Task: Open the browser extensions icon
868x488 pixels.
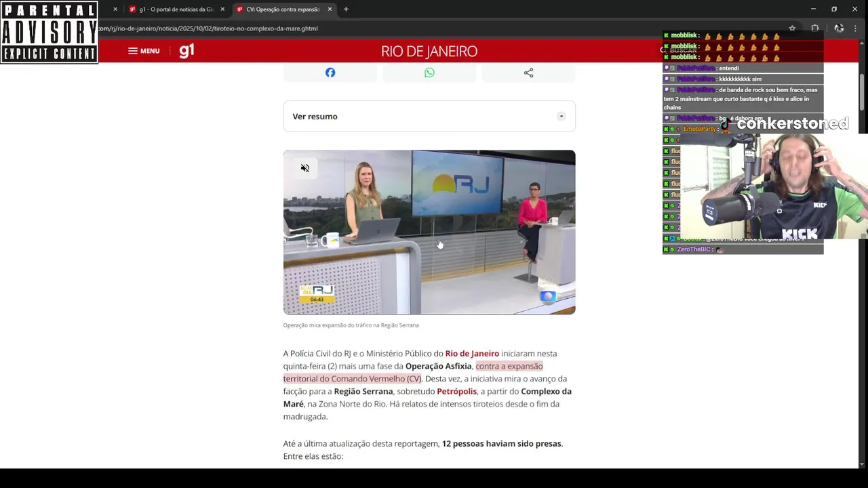Action: pyautogui.click(x=815, y=28)
